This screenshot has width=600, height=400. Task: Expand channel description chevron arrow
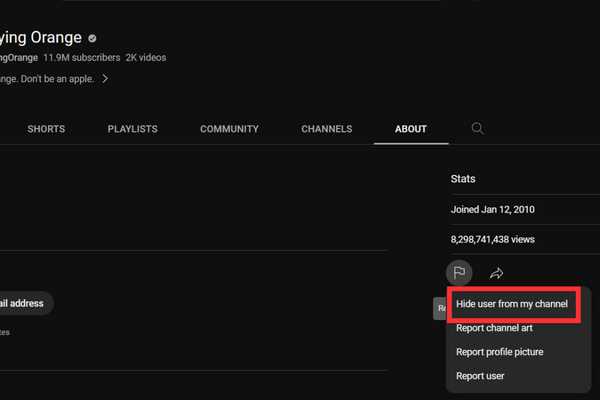pos(105,79)
